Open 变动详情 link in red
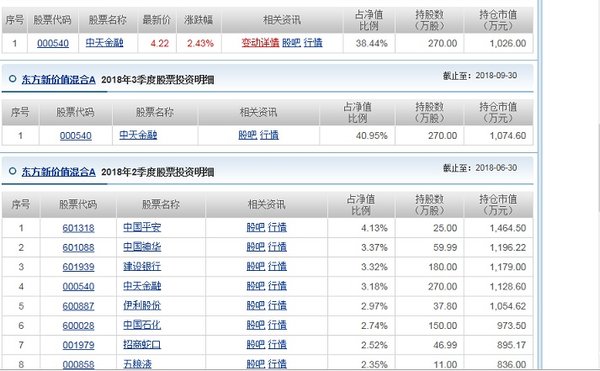The image size is (600, 371). coord(260,43)
